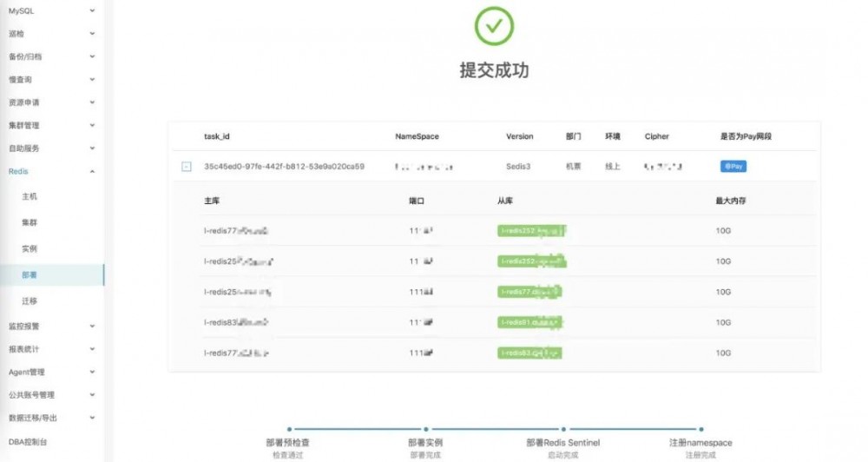Select the active 部署 submenu item
The height and width of the screenshot is (462, 868).
click(51, 275)
